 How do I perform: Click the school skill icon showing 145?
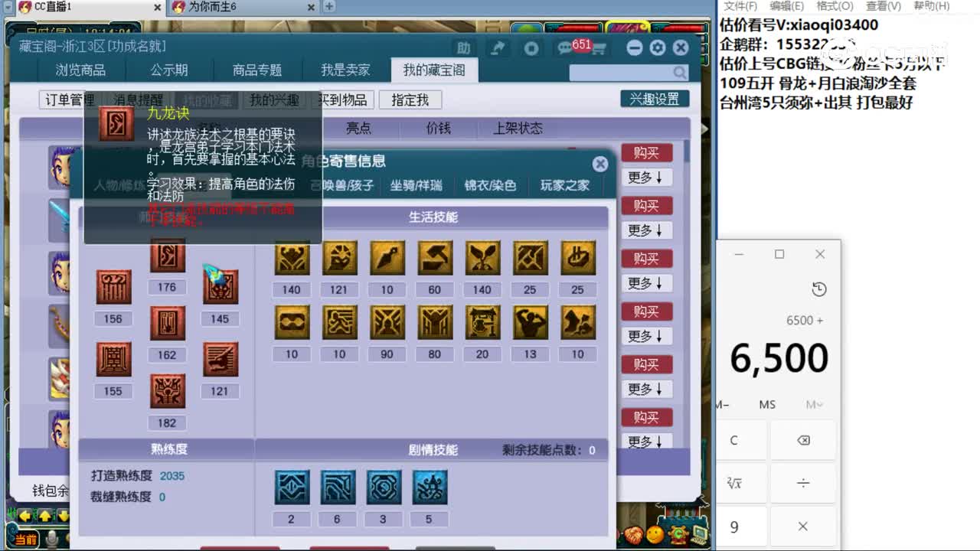220,287
